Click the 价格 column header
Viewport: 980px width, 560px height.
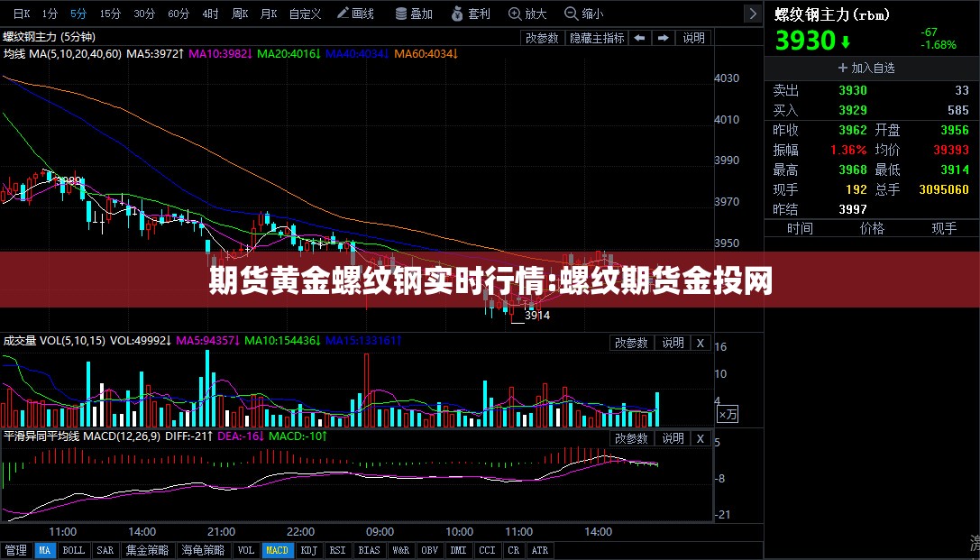pos(872,229)
